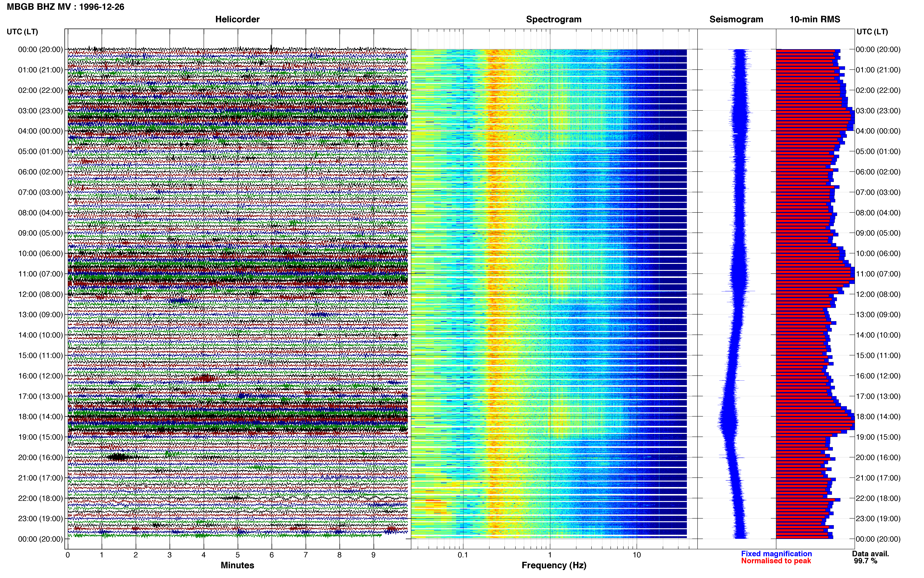Click 15:00 (11:00) label beside the Helicorder
The height and width of the screenshot is (578, 924).
tap(41, 356)
